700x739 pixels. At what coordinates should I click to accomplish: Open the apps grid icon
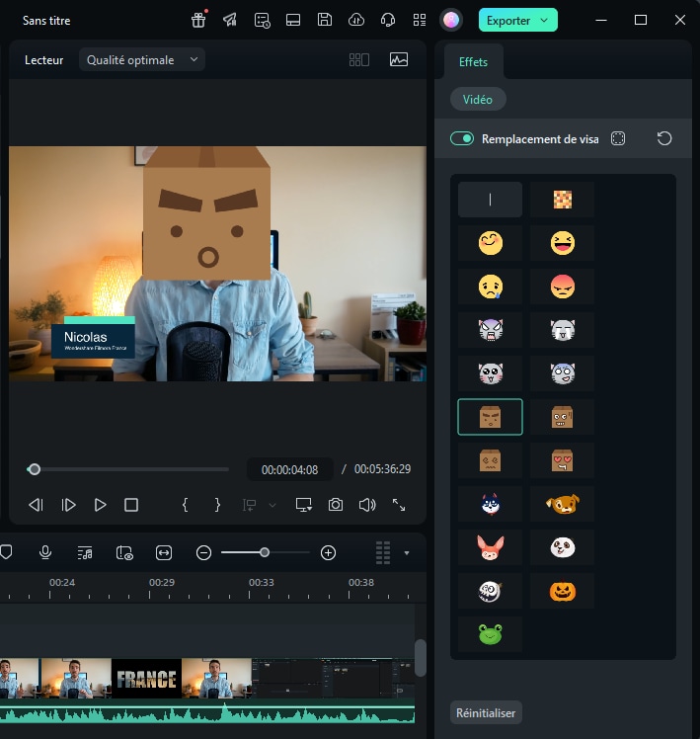[420, 20]
